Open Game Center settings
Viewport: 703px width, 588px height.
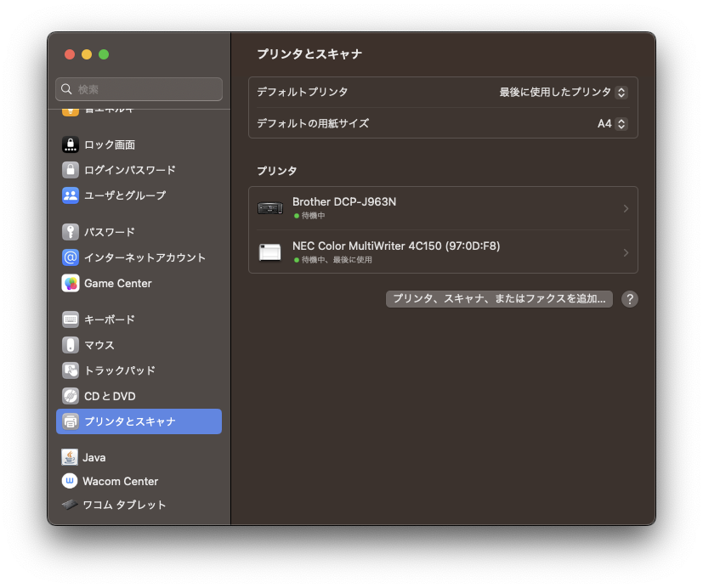pos(139,283)
